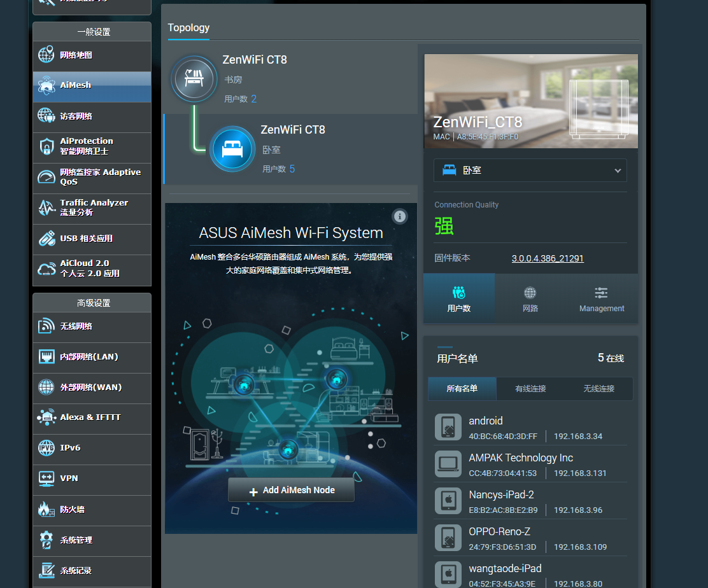Filter by 无线连接 wireless connections

coord(598,389)
